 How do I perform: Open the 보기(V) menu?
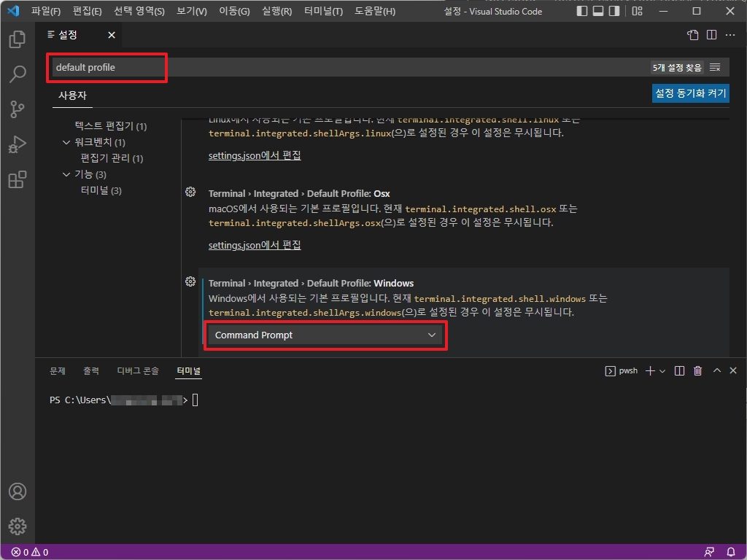[x=192, y=11]
